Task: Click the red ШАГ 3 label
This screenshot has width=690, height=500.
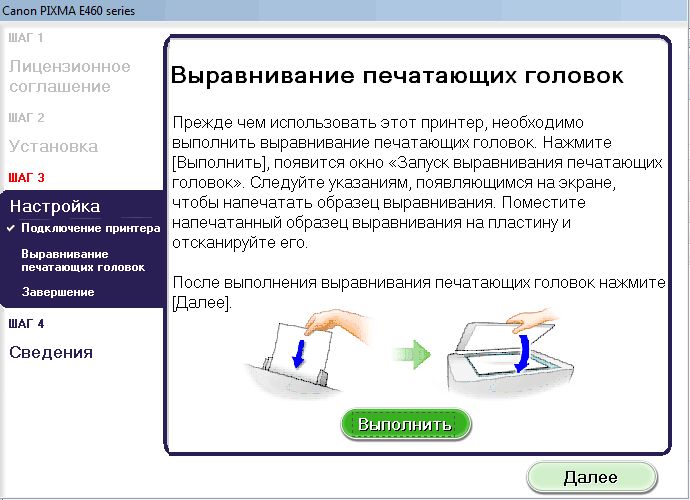Action: pyautogui.click(x=26, y=178)
